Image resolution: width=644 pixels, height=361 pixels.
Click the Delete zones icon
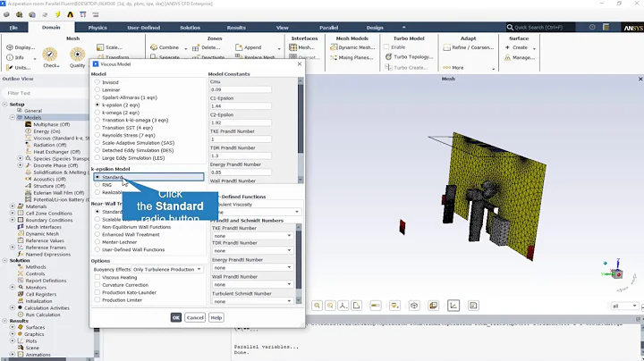[x=196, y=47]
